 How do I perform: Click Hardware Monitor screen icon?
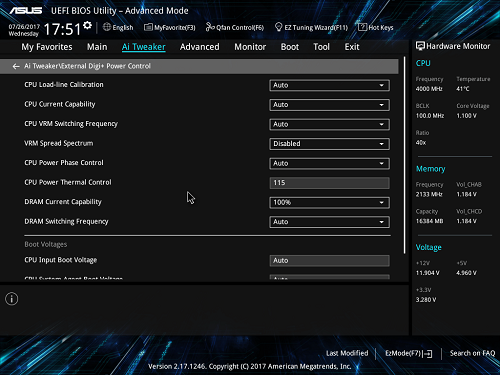(x=420, y=46)
